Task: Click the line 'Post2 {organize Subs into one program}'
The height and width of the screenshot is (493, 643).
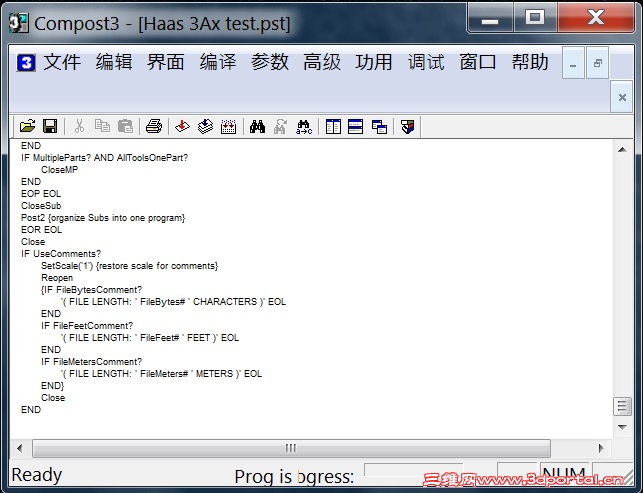Action: click(103, 218)
